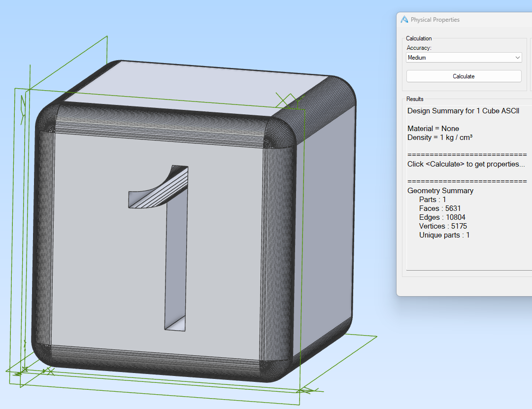This screenshot has height=409, width=532.
Task: Click the Parts count line
Action: pyautogui.click(x=432, y=200)
